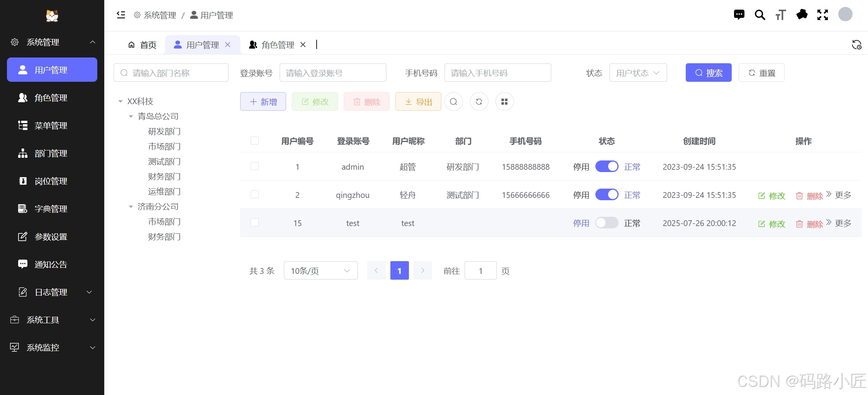Screen dimensions: 868x395
Task: Select all rows via the header checkbox
Action: (254, 140)
